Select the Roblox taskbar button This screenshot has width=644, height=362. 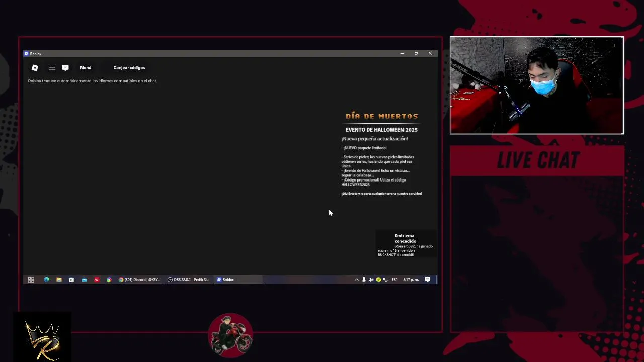click(238, 280)
